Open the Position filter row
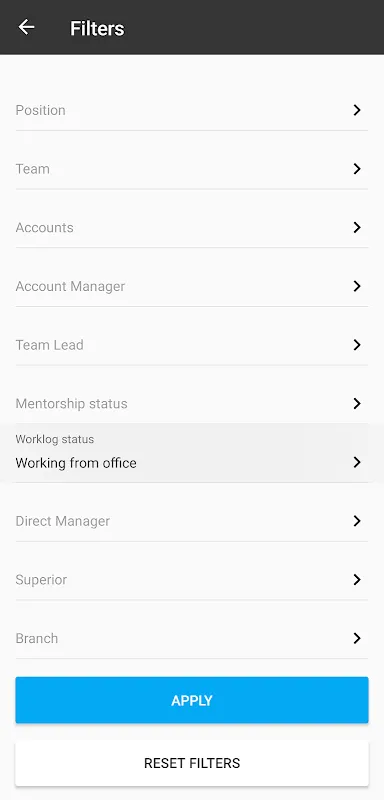 click(x=192, y=110)
